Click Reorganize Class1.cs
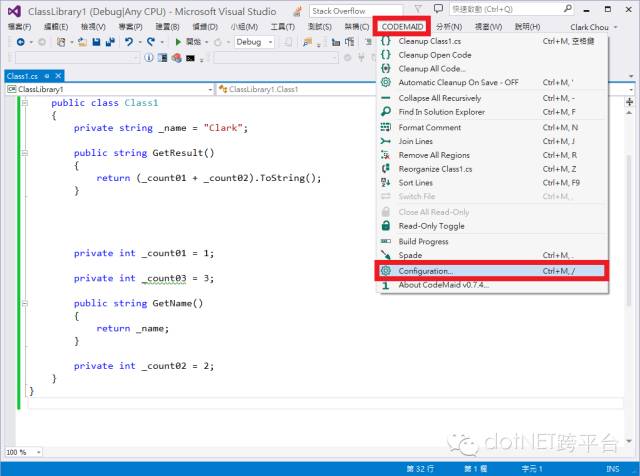Viewport: 640px width, 476px height. tap(492, 169)
